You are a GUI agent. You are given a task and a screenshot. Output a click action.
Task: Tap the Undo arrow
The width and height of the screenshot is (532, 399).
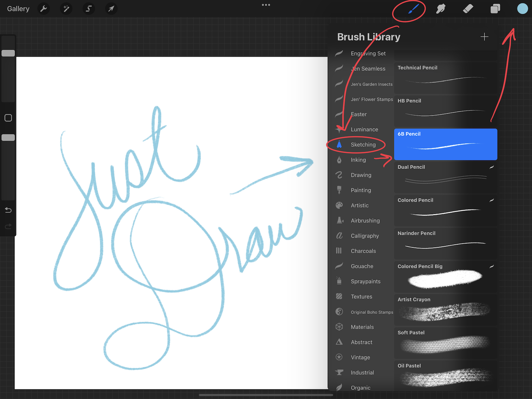[8, 210]
